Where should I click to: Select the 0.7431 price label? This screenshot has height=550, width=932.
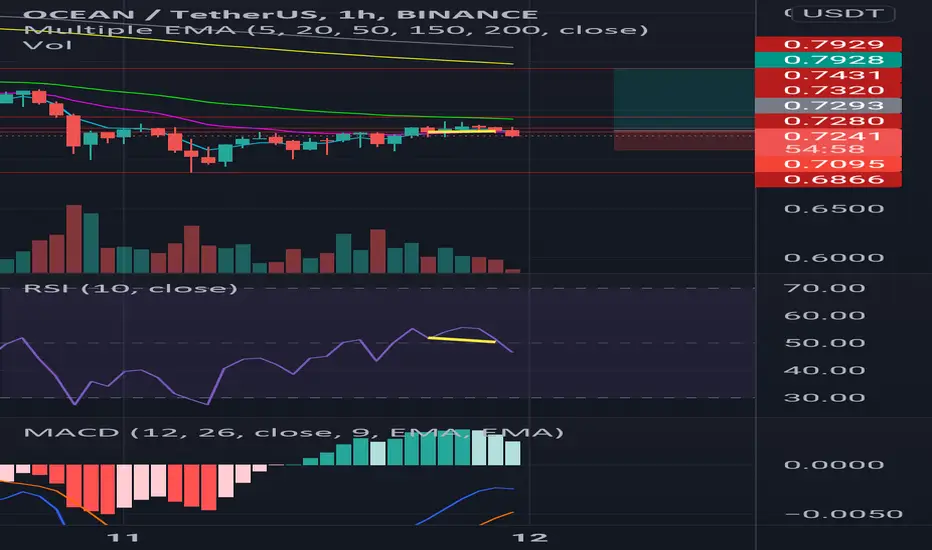(x=828, y=75)
